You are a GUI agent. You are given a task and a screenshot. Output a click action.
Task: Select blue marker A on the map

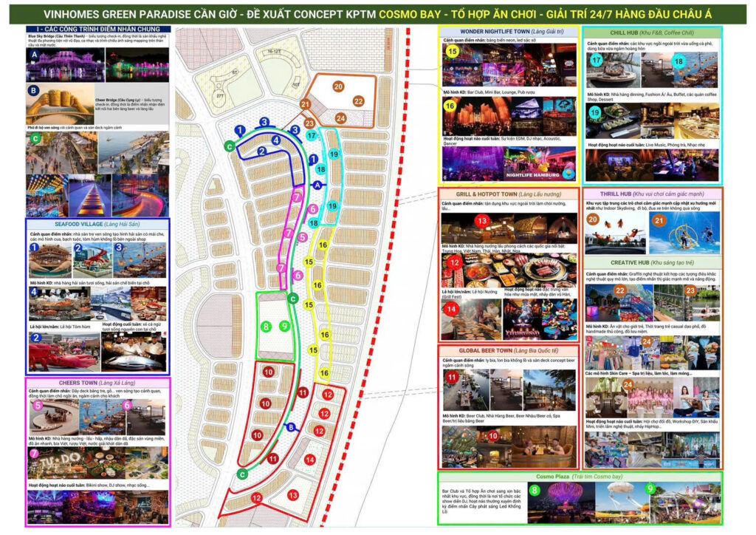pos(317,185)
